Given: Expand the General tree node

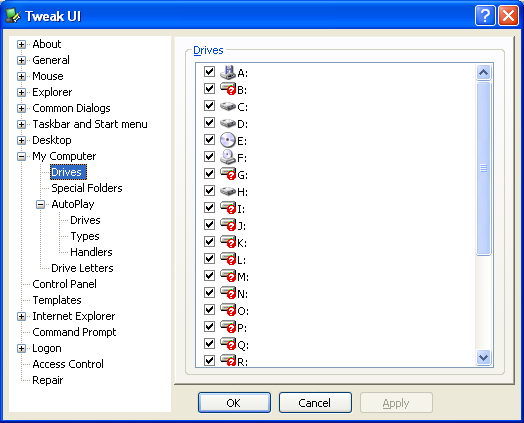Looking at the screenshot, I should [21, 60].
